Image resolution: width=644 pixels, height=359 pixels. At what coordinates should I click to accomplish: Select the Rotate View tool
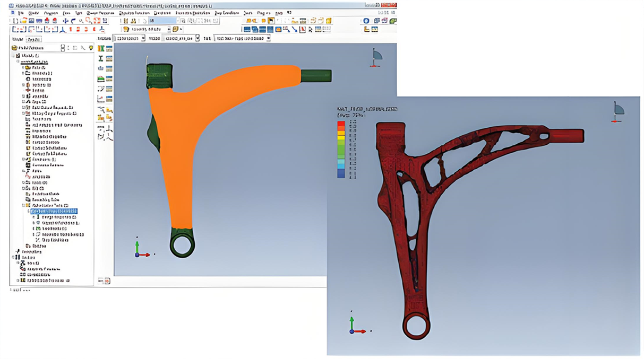pyautogui.click(x=73, y=21)
